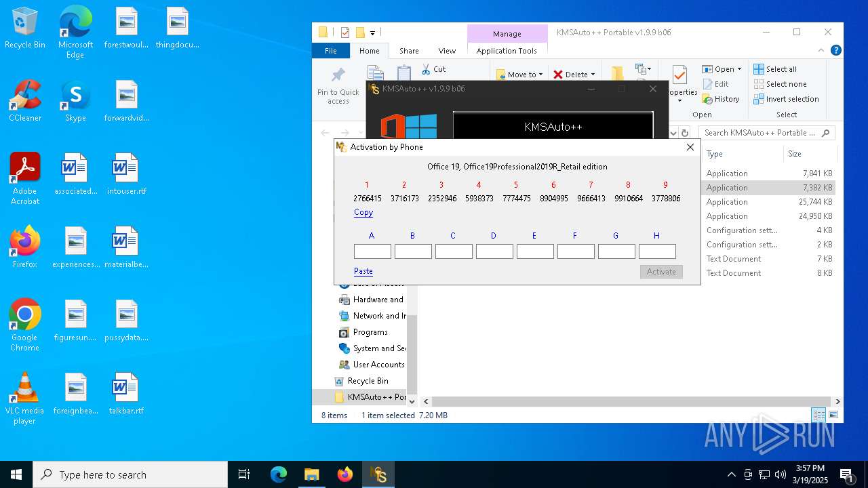Switch to the Share ribbon tab

pos(409,51)
